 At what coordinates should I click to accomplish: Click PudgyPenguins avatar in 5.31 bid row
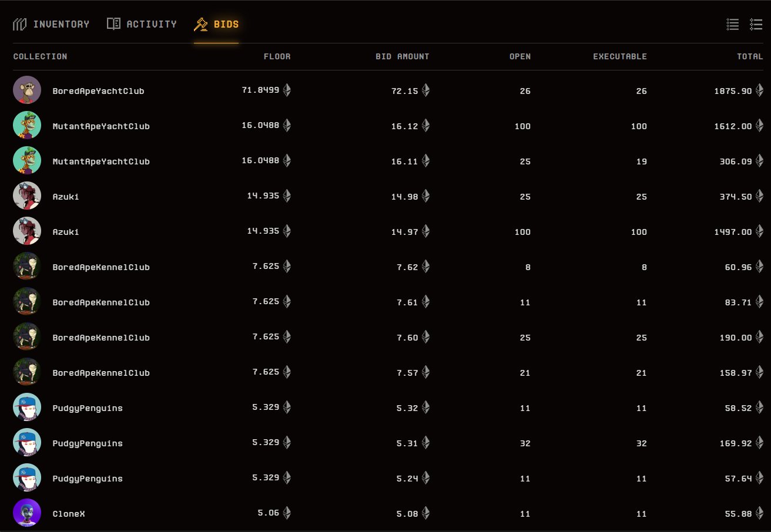27,443
